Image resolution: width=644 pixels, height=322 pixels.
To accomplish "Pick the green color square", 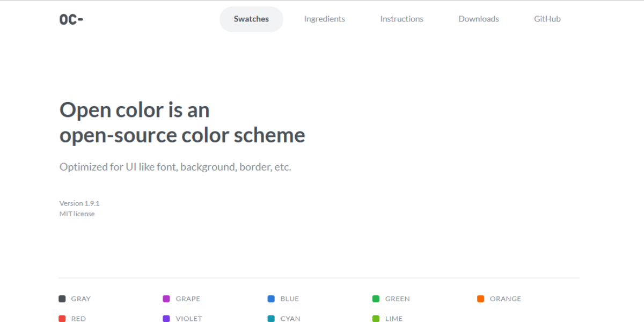I will pos(376,299).
